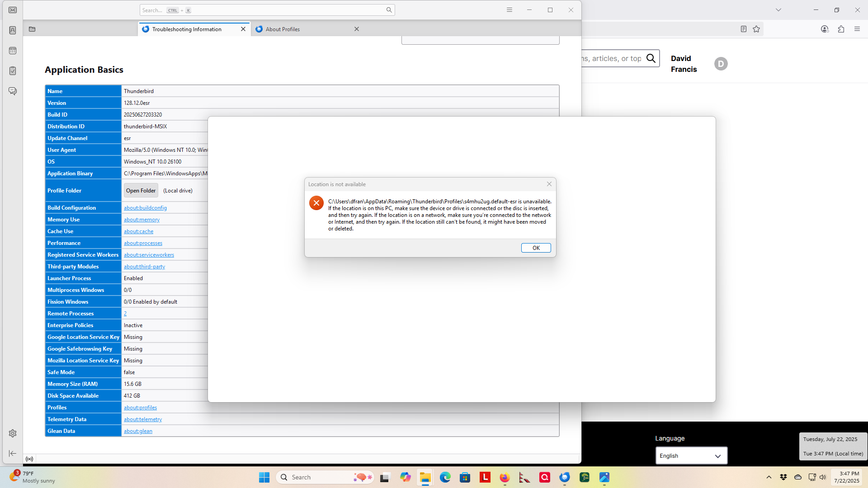Open the about:glean link
Image resolution: width=868 pixels, height=488 pixels.
(138, 431)
